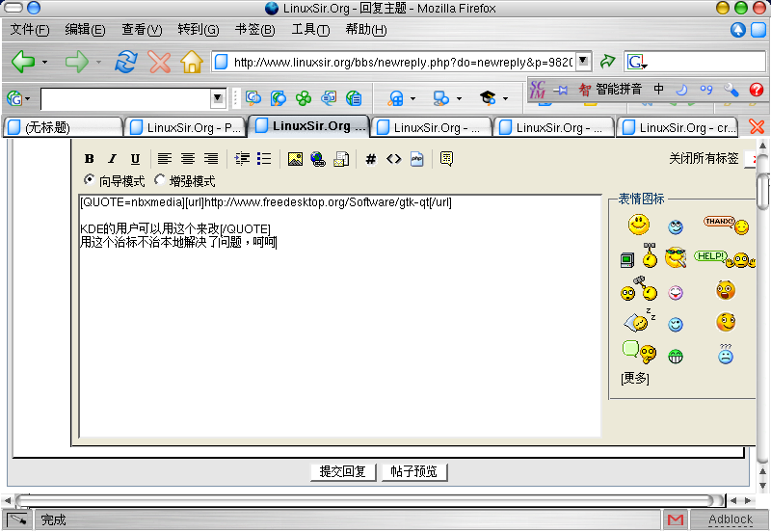Wrap selection in QUOTE tags icon
This screenshot has width=771, height=532.
(446, 159)
